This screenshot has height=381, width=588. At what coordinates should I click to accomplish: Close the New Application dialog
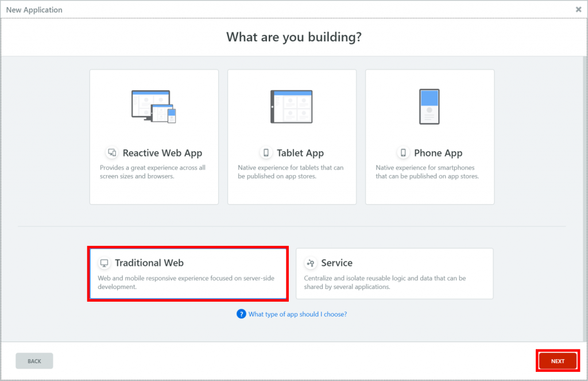pyautogui.click(x=578, y=10)
